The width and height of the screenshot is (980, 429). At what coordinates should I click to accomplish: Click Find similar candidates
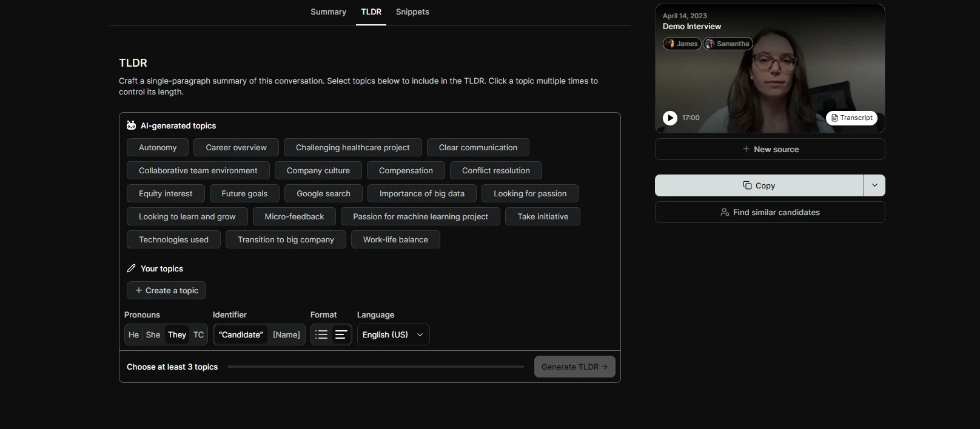click(770, 212)
